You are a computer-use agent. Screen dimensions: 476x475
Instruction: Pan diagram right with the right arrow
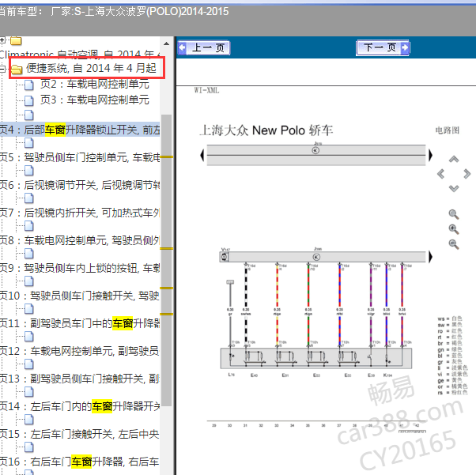(x=467, y=174)
